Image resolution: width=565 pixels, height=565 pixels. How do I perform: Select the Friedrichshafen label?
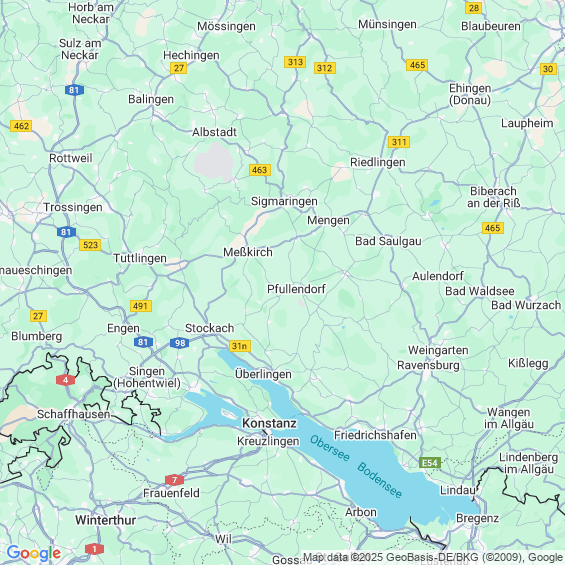pos(375,435)
